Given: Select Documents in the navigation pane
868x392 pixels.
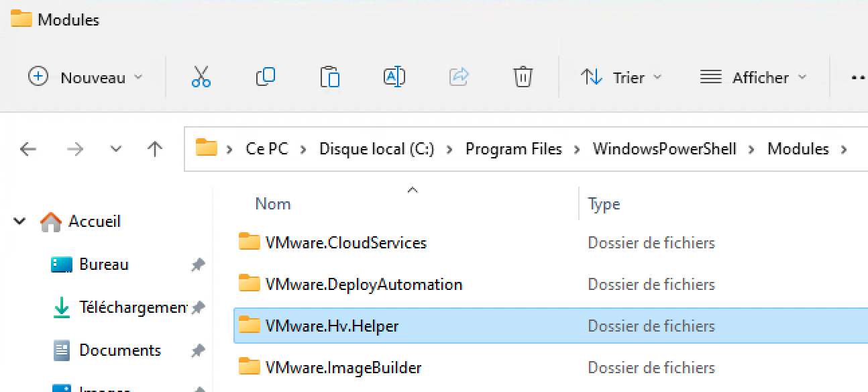Looking at the screenshot, I should click(x=119, y=350).
